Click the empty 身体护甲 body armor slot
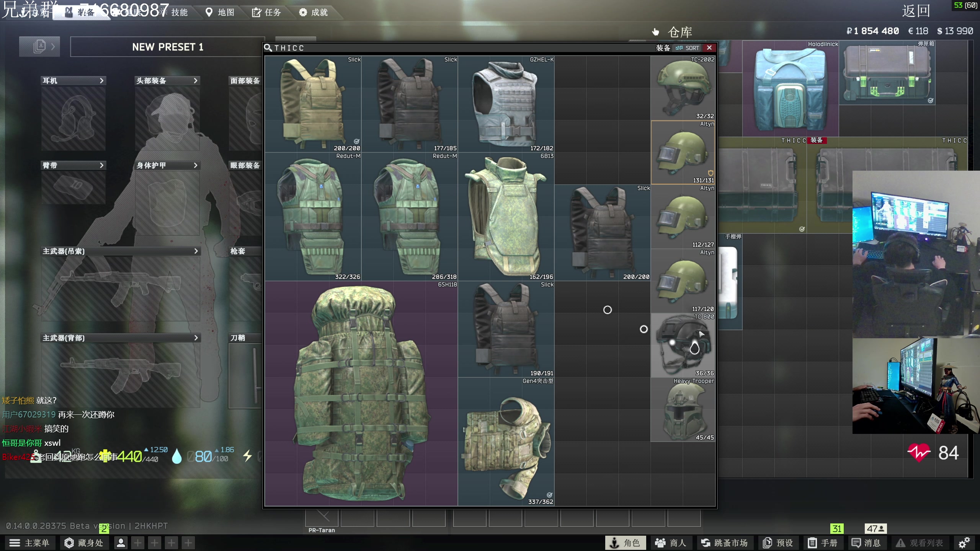 [x=167, y=203]
